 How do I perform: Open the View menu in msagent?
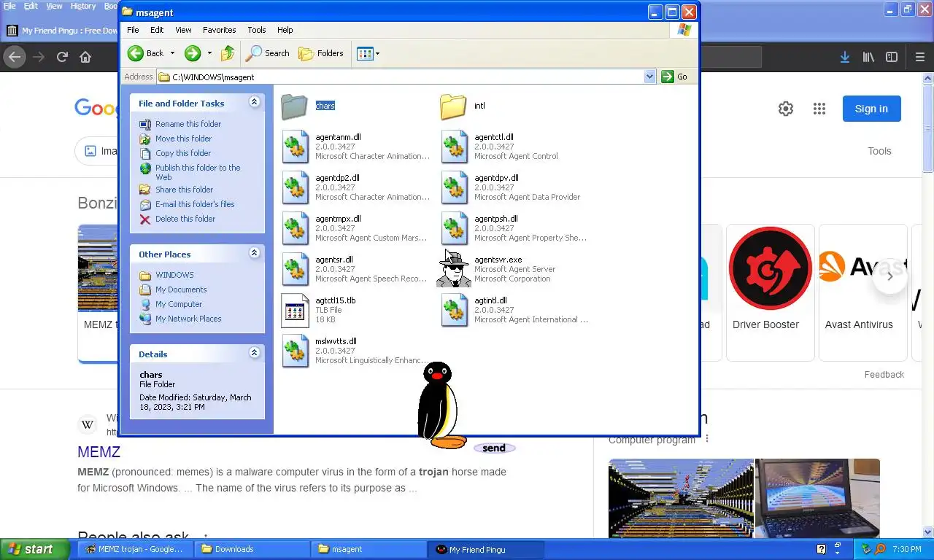point(183,30)
